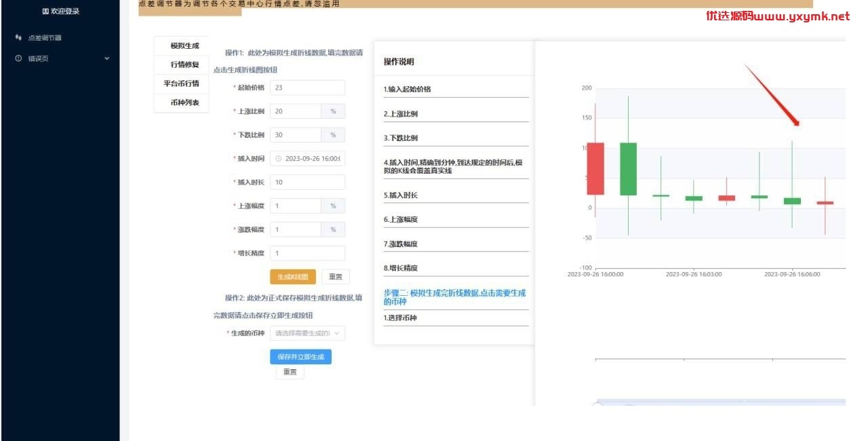Click the instruction '3.下跌比例'
This screenshot has width=868, height=441.
pos(401,138)
